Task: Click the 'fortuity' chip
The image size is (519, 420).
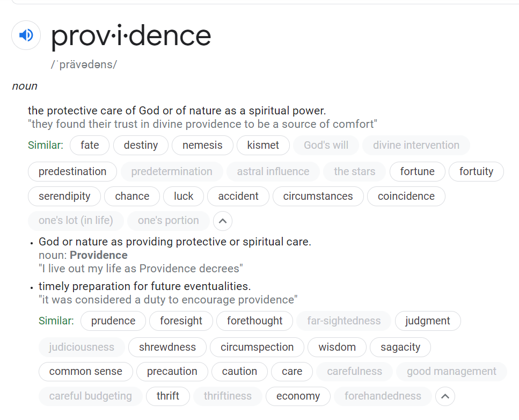Action: (x=476, y=171)
